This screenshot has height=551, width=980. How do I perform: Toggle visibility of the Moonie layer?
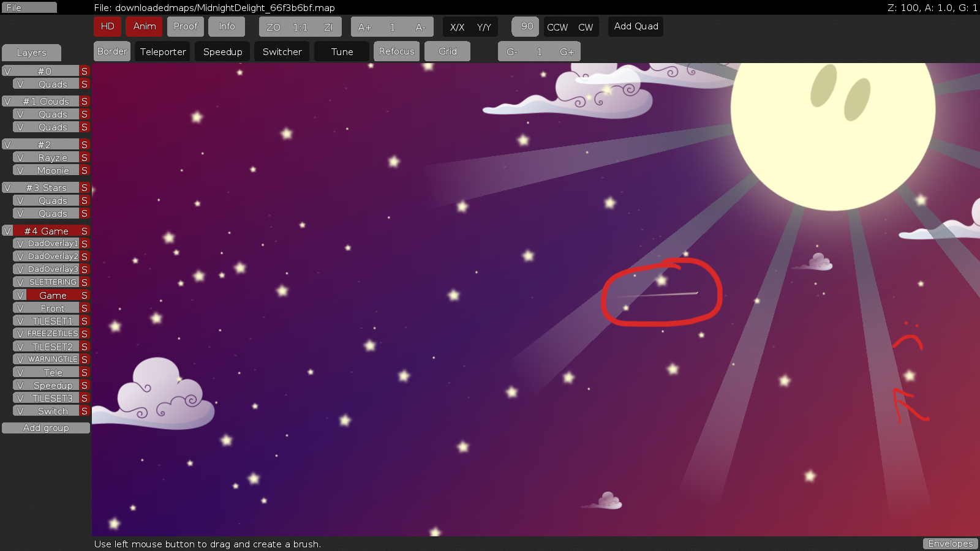tap(20, 170)
